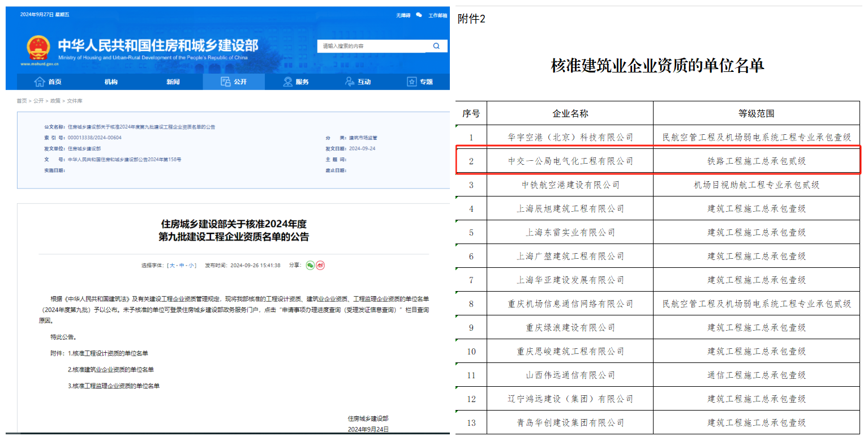Select cell 辽宁鸿远建设（集团）有限公司
Viewport: 868px width, 440px height.
click(x=570, y=399)
